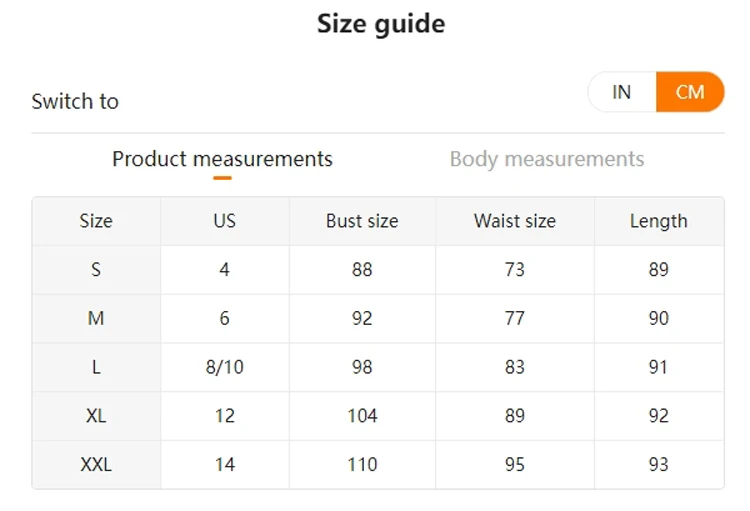
Task: Switch to Body measurements tab
Action: point(547,159)
